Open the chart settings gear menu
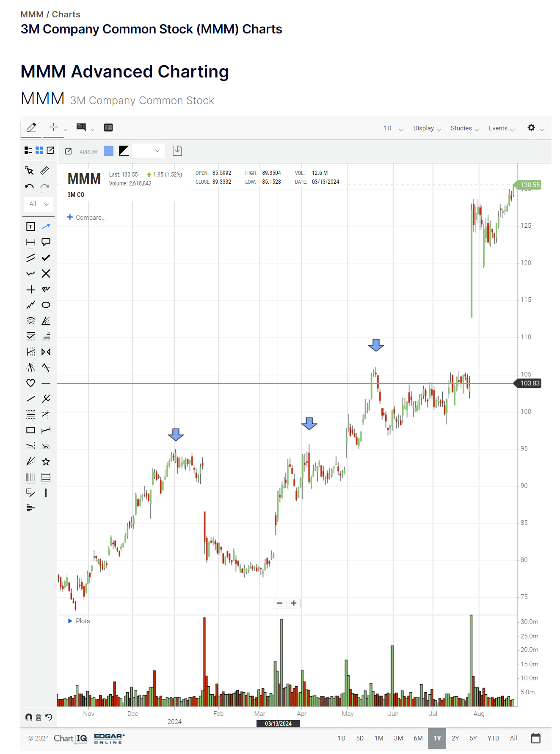Screen dimensions: 560x754 coord(531,127)
